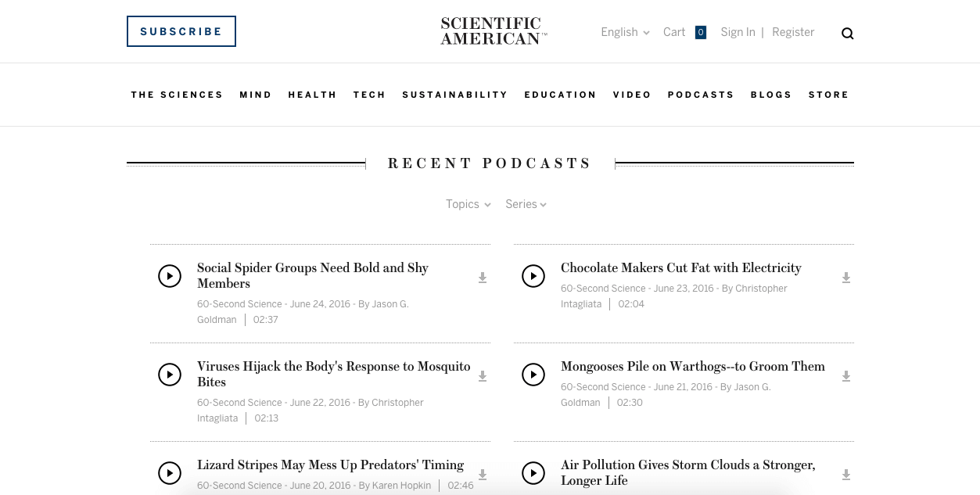Click the duration 02:13
980x495 pixels.
pyautogui.click(x=267, y=418)
